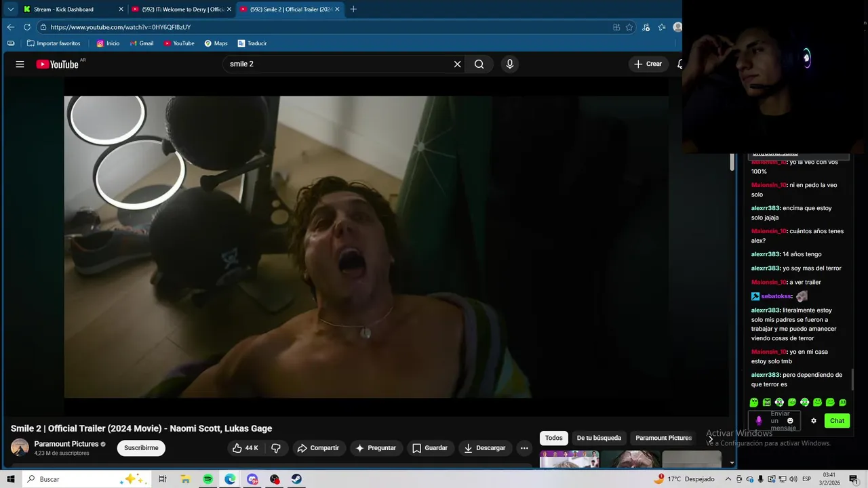Image resolution: width=868 pixels, height=488 pixels.
Task: Click username alexrr383 saying '14 años tengo'
Action: click(x=766, y=254)
